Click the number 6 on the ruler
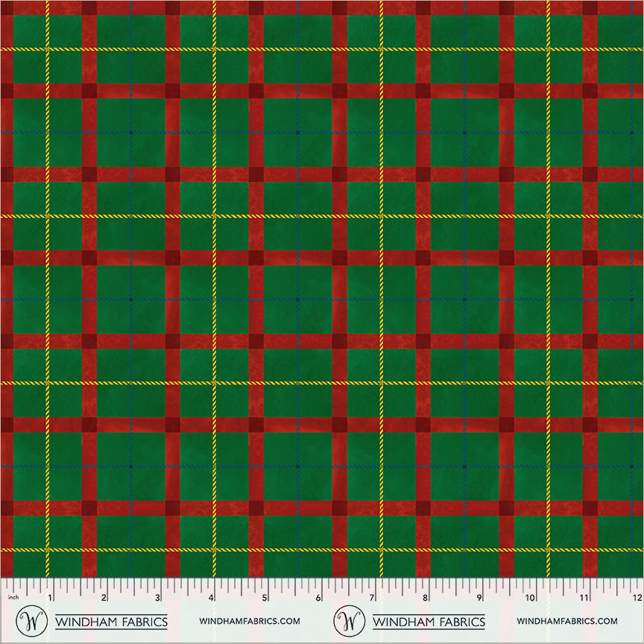Image resolution: width=644 pixels, height=644 pixels. (x=318, y=596)
